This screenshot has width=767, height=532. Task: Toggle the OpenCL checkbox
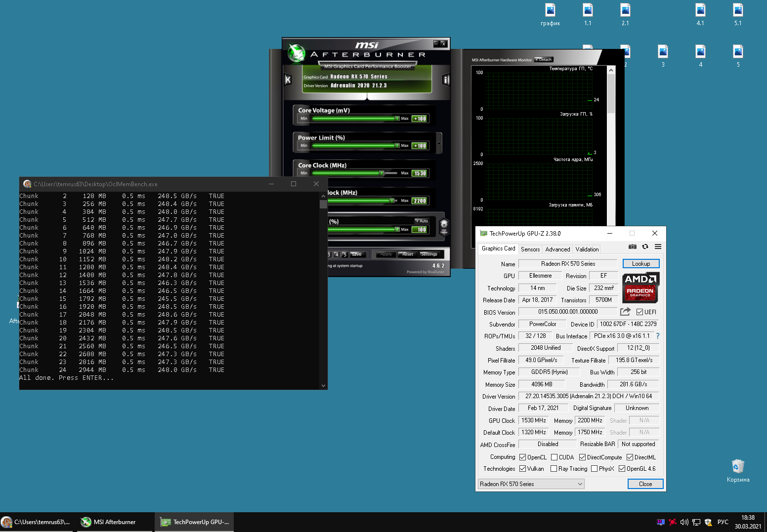[x=522, y=457]
